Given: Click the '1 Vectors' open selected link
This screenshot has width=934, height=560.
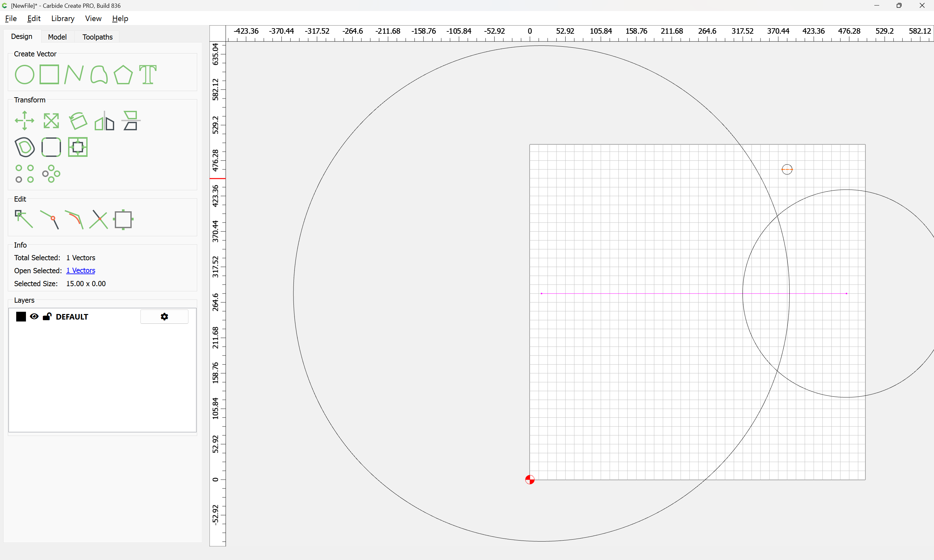Looking at the screenshot, I should (80, 271).
